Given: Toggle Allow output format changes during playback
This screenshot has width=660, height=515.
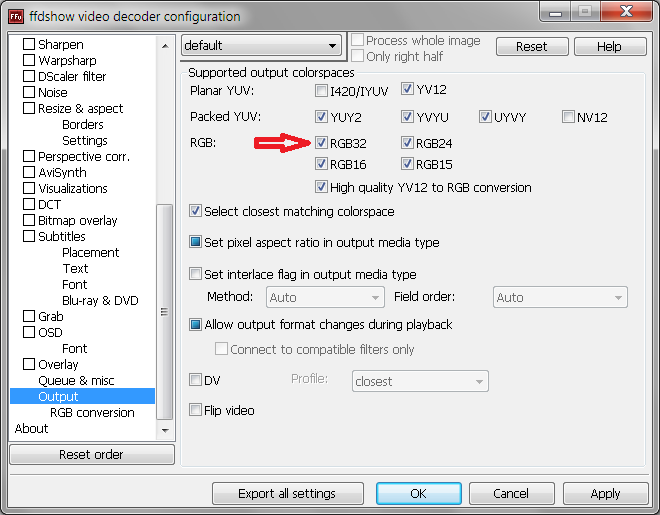Looking at the screenshot, I should click(x=195, y=324).
